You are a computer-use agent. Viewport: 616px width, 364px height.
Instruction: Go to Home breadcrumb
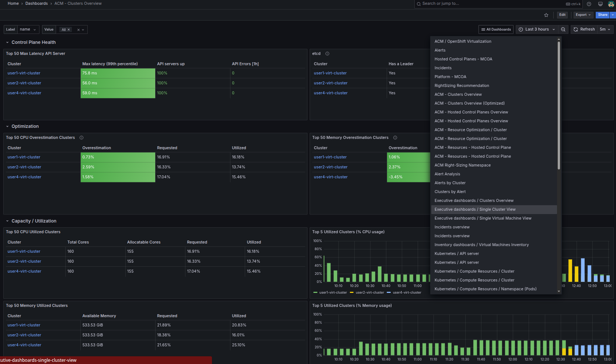[13, 4]
